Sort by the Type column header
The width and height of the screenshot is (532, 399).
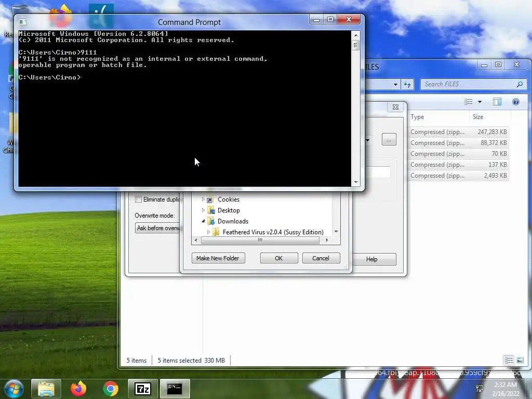tap(438, 117)
